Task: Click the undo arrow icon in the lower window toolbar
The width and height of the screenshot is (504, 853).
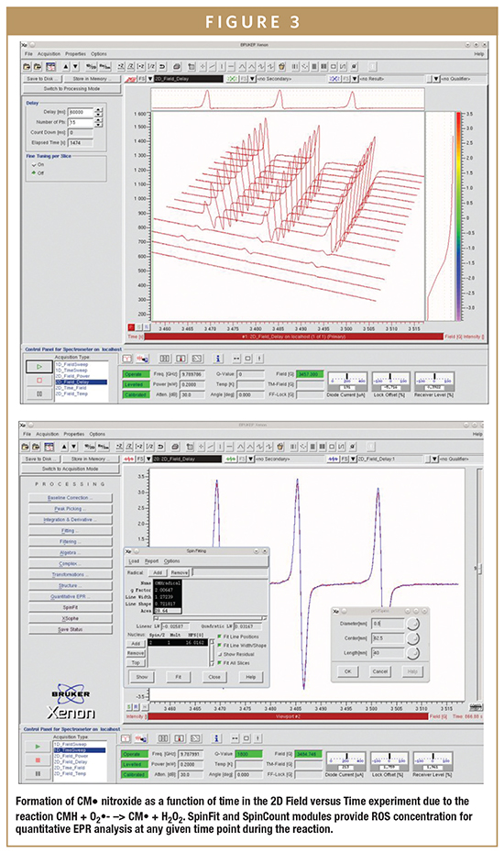Action: 161,447
